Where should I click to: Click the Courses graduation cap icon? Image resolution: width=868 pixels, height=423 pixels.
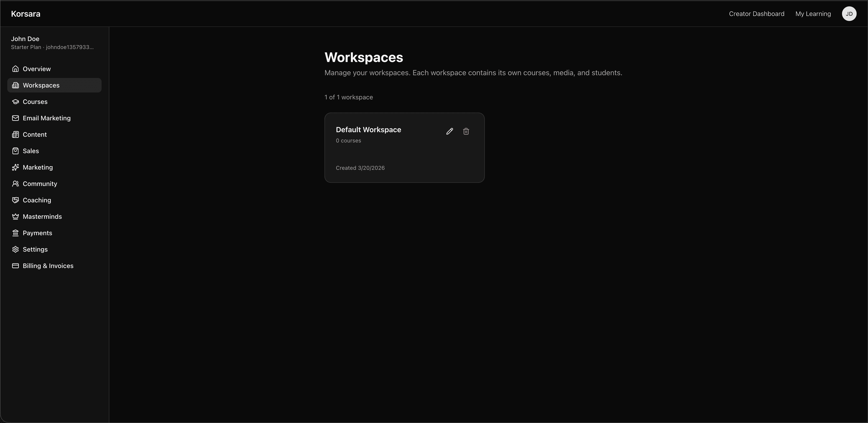pyautogui.click(x=15, y=101)
